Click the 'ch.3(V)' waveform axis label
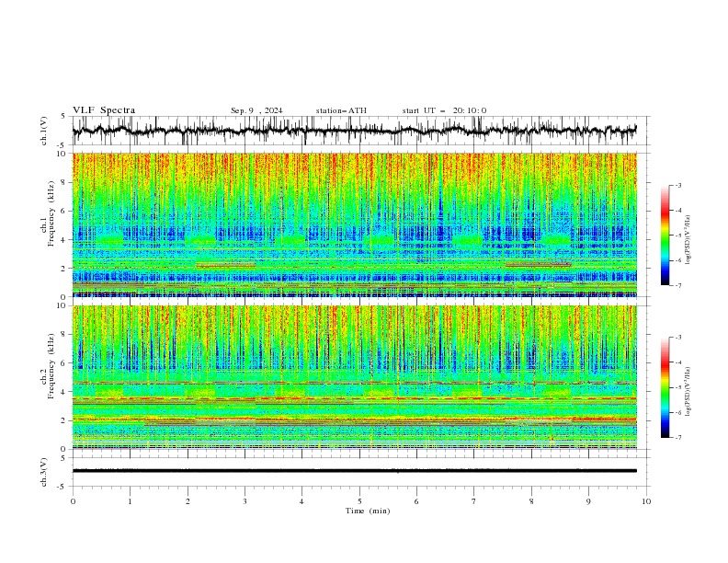 (x=44, y=472)
